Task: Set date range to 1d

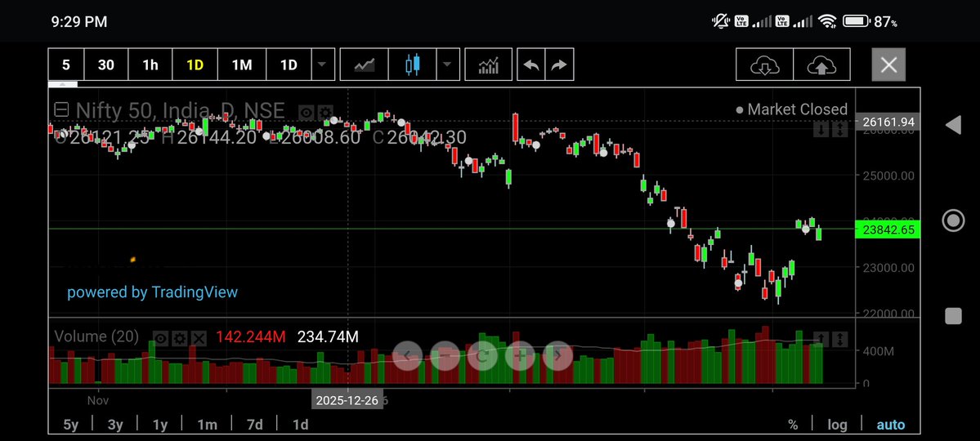Action: coord(301,425)
